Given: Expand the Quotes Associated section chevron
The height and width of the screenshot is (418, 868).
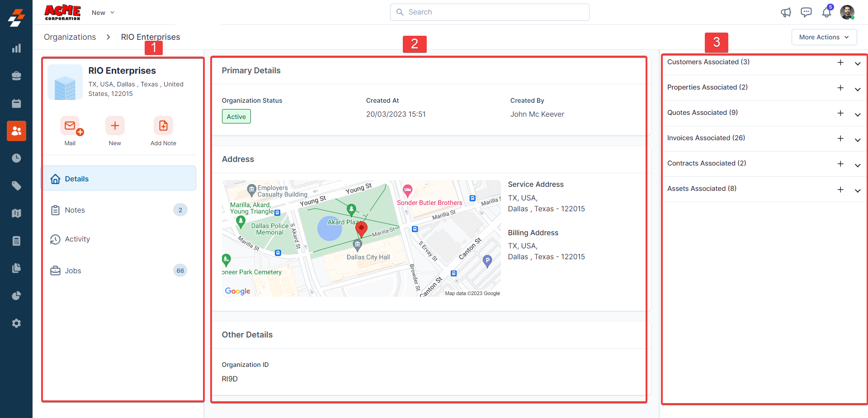Looking at the screenshot, I should coord(858,114).
